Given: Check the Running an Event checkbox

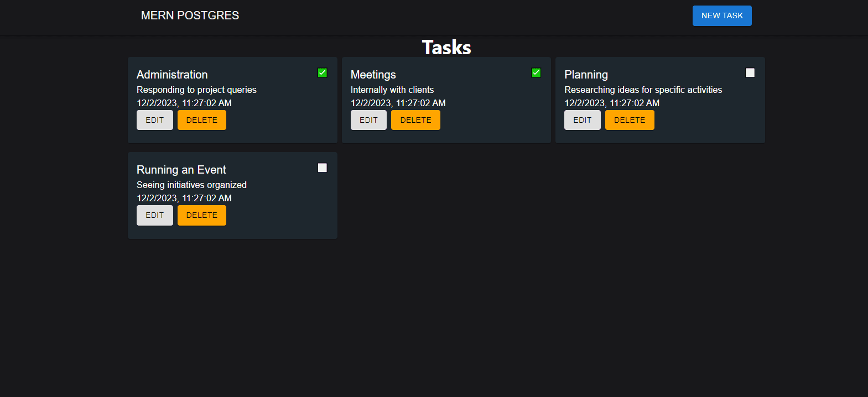Looking at the screenshot, I should 323,168.
